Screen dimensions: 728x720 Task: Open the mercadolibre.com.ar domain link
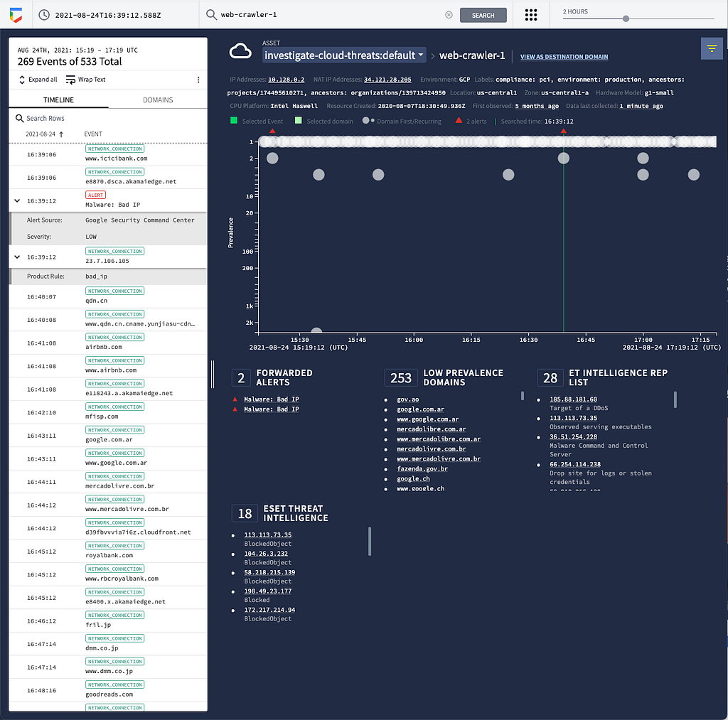point(432,429)
